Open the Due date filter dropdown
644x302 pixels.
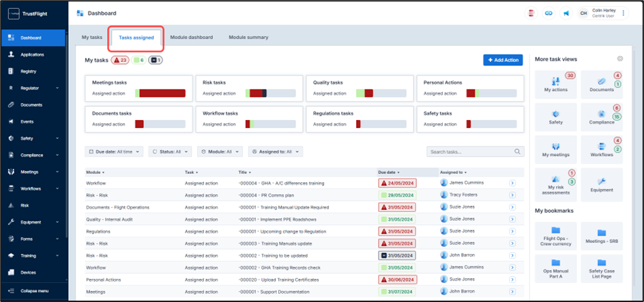coord(114,151)
